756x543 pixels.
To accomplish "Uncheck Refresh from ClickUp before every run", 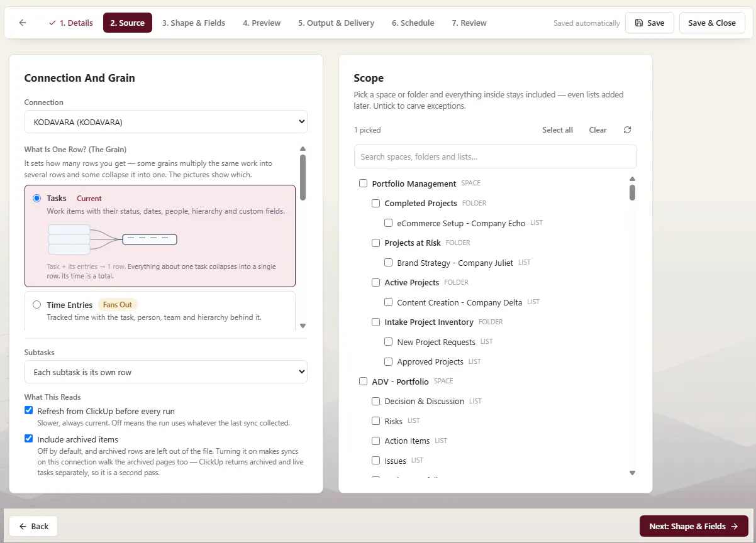I will pos(28,410).
